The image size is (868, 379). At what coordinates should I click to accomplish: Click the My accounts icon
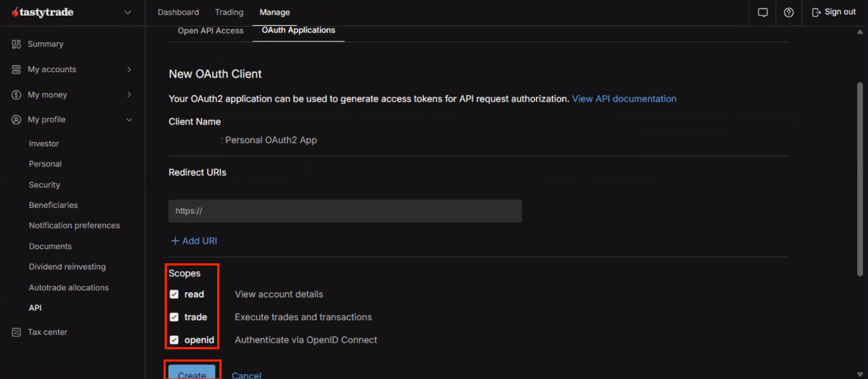click(16, 69)
